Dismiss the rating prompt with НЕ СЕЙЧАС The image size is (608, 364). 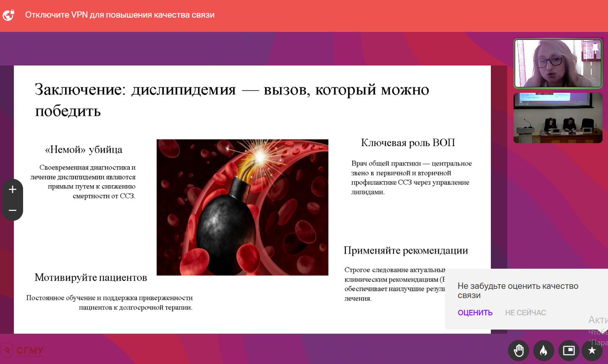click(525, 313)
